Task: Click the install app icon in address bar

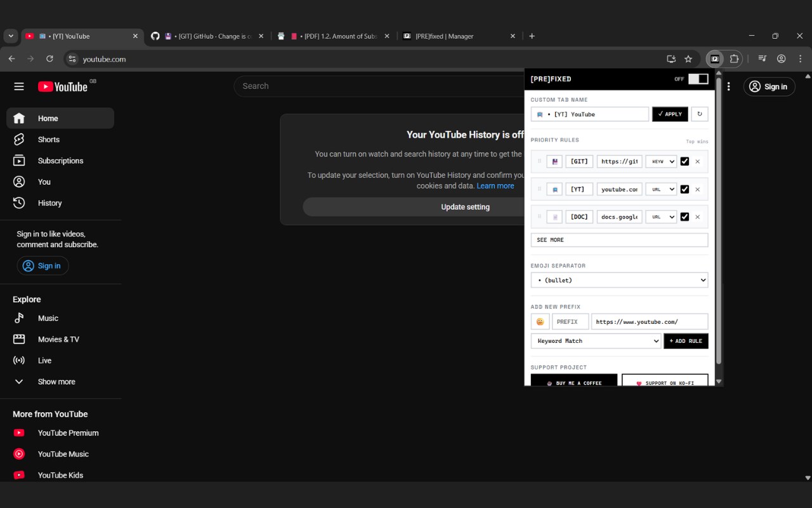Action: pyautogui.click(x=671, y=59)
